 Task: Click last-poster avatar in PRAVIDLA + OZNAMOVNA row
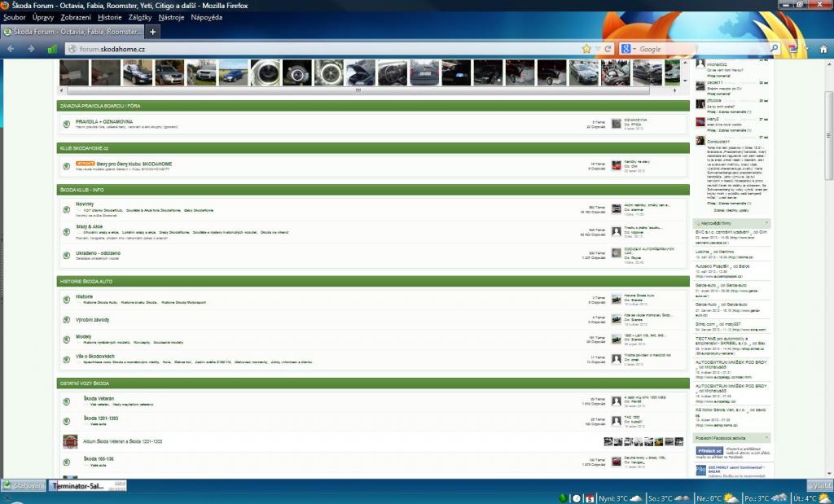(x=616, y=123)
